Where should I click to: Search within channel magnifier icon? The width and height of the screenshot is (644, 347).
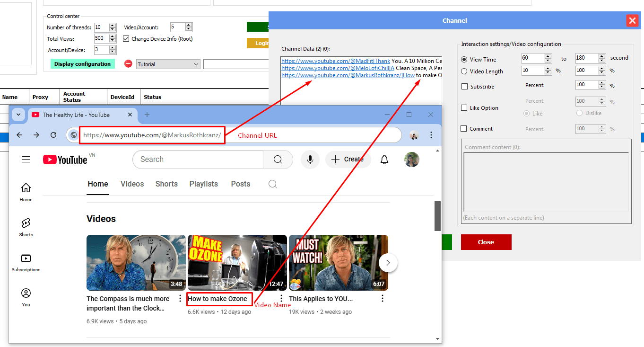[x=273, y=184]
